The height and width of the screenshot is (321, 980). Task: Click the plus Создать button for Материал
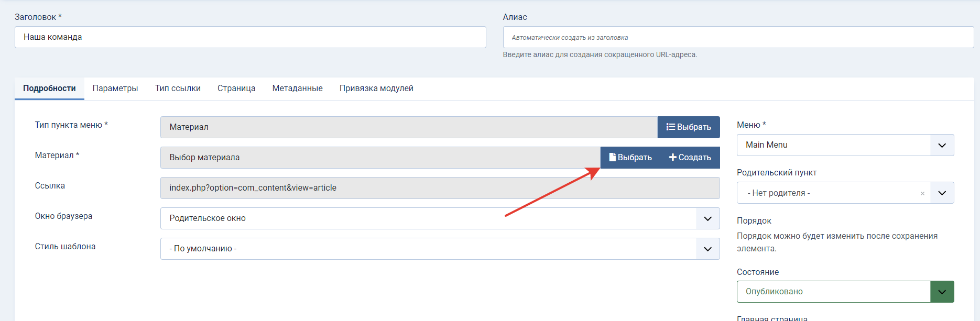coord(690,158)
